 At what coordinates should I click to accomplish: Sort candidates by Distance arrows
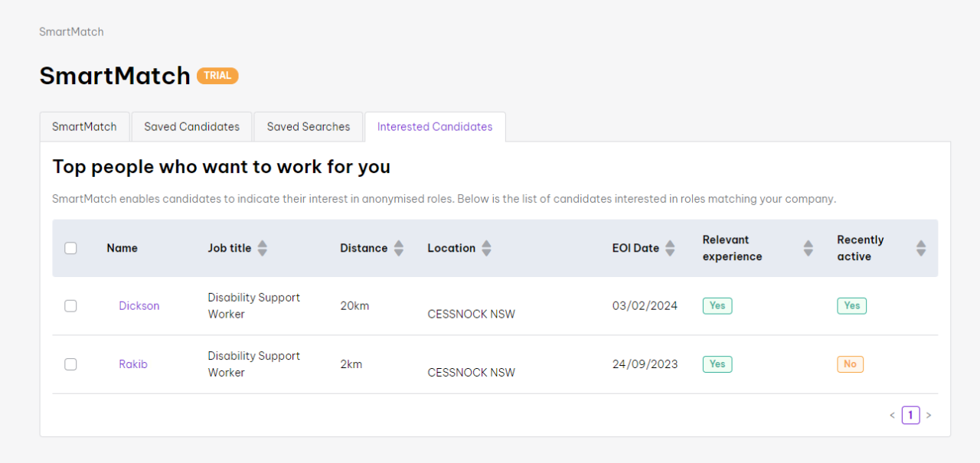[398, 248]
